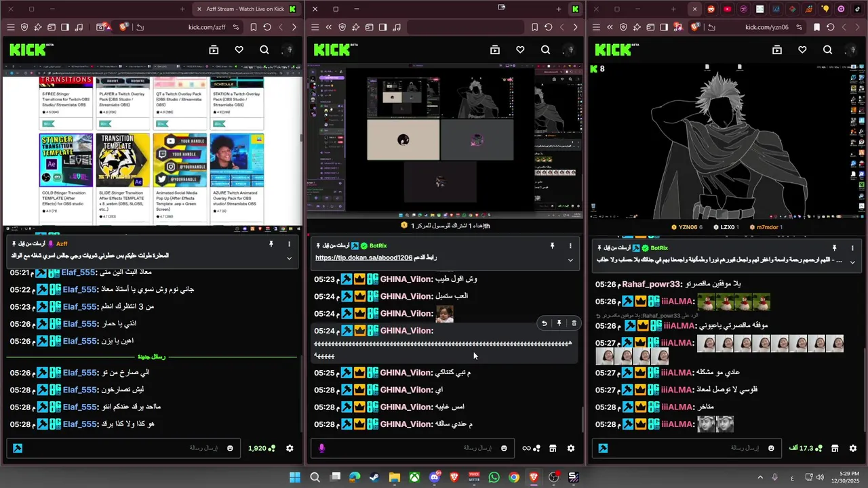
Task: Click the 1,920 channel points counter
Action: pos(262,448)
